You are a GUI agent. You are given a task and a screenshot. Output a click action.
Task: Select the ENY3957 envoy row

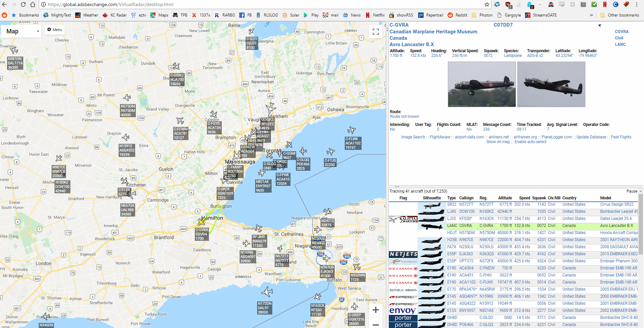coord(513,310)
